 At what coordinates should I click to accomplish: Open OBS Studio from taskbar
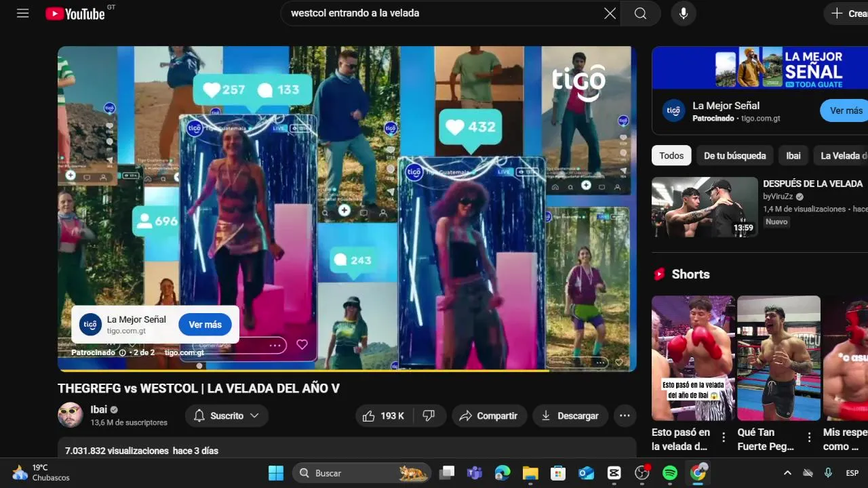pos(642,473)
